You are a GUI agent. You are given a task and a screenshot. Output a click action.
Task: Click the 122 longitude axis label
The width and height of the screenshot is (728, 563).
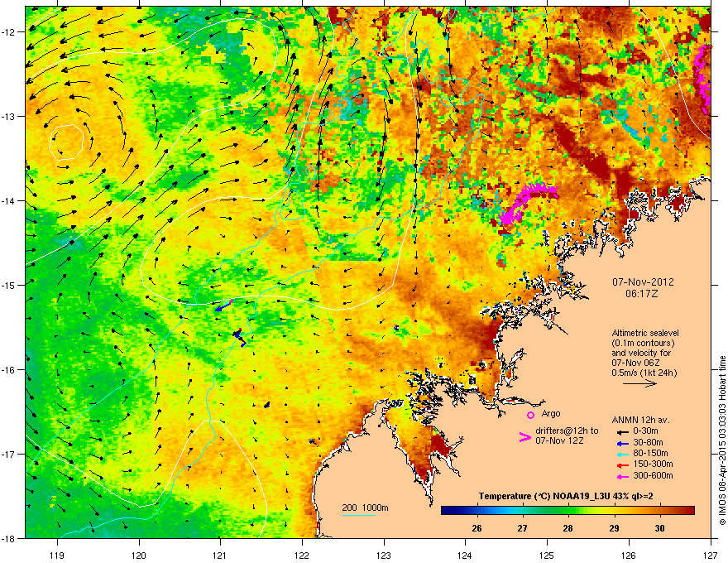coord(302,555)
